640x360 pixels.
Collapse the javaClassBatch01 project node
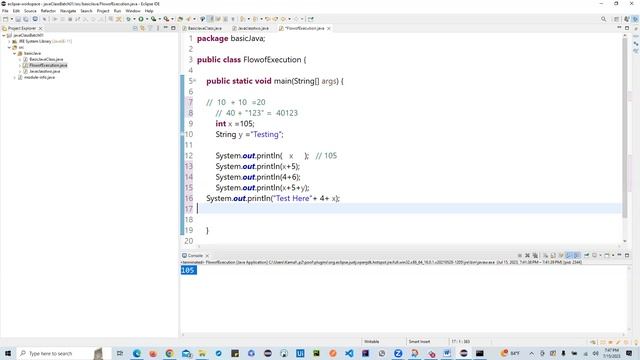4,36
